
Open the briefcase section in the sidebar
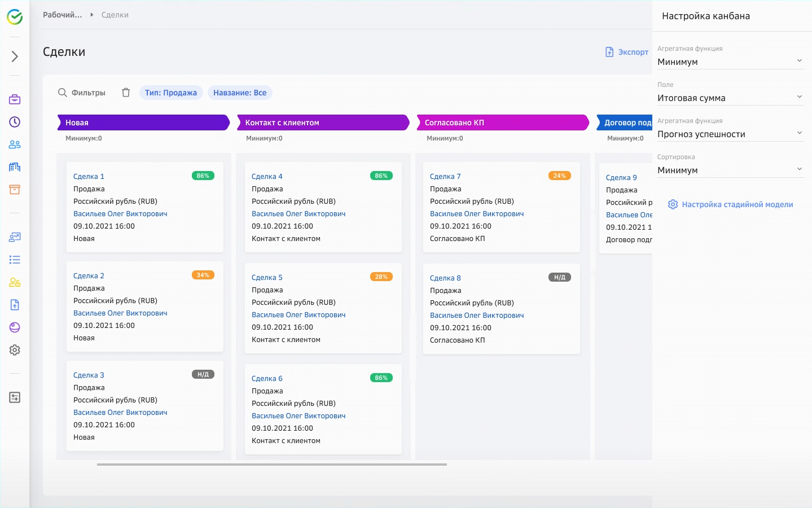click(14, 99)
